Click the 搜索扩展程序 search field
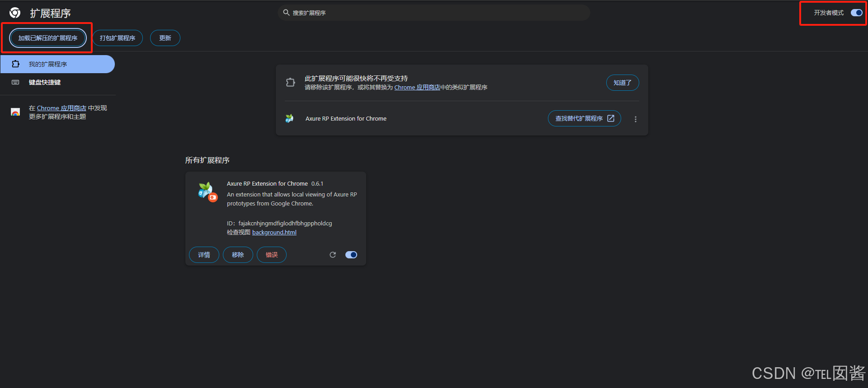This screenshot has height=388, width=868. [434, 13]
